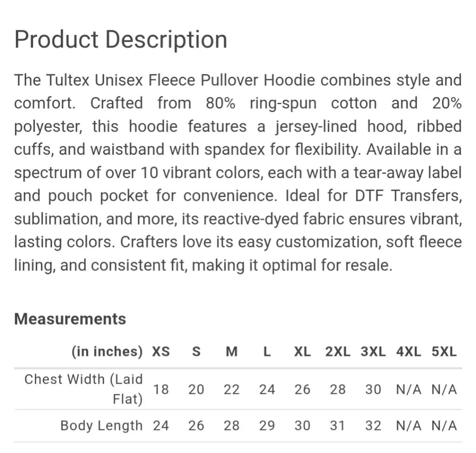The height and width of the screenshot is (453, 476).
Task: Select the 4XL size column header
Action: pos(409,352)
